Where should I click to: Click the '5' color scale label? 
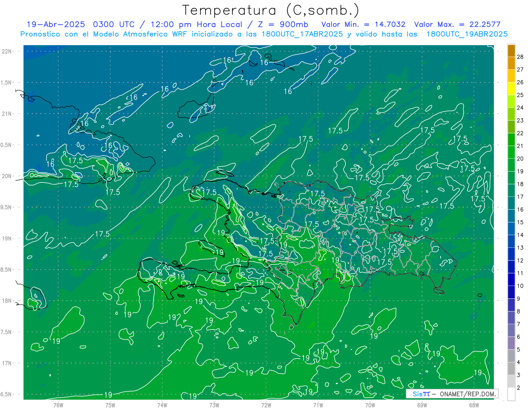pyautogui.click(x=519, y=349)
